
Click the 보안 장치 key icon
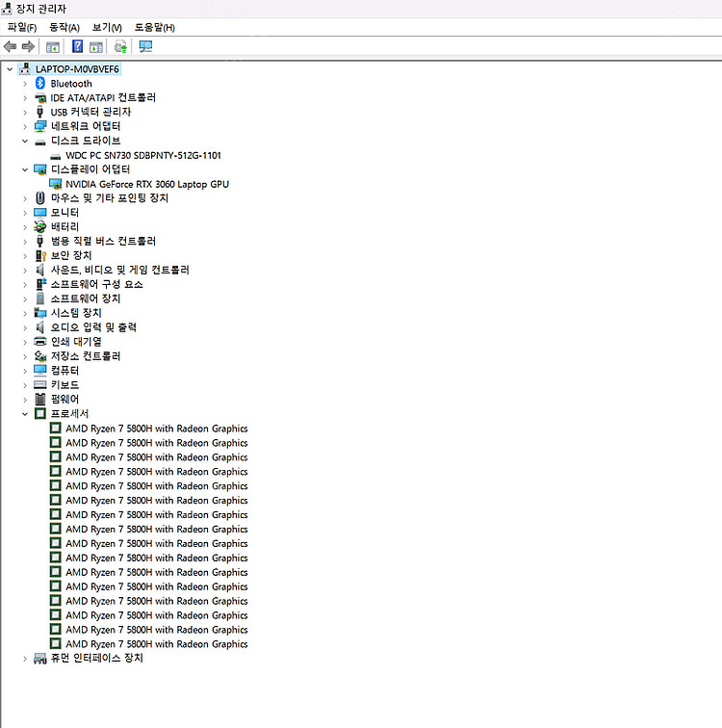pos(40,256)
